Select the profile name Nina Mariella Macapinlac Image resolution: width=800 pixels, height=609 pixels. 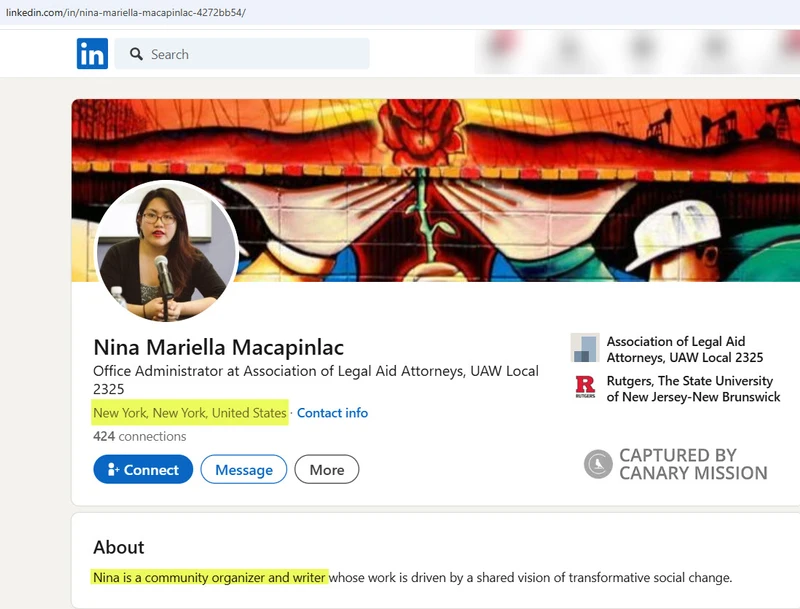click(218, 347)
